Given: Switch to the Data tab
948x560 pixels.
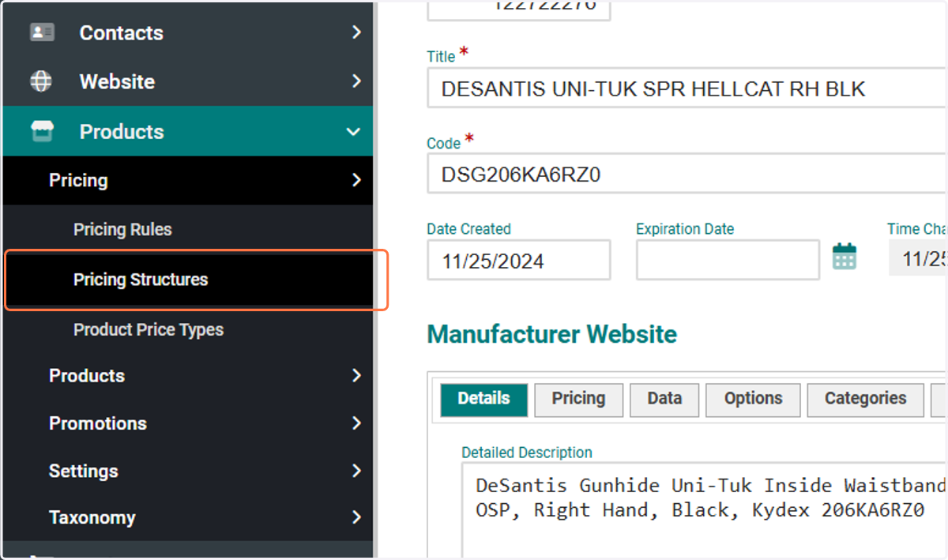Looking at the screenshot, I should [664, 399].
